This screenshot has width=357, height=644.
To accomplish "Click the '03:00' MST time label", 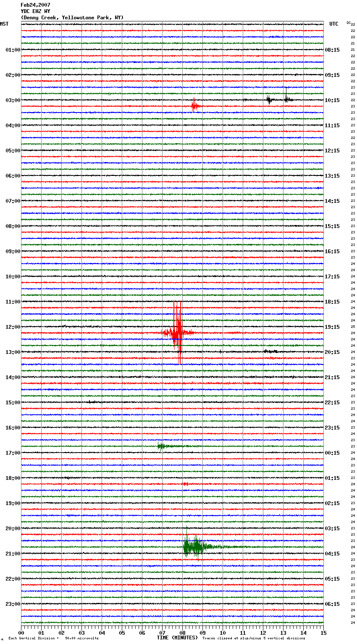I will coord(13,100).
